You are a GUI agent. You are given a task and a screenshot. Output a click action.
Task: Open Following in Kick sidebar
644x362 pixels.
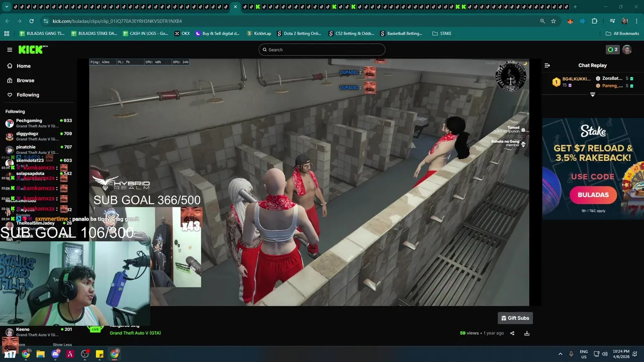(28, 95)
